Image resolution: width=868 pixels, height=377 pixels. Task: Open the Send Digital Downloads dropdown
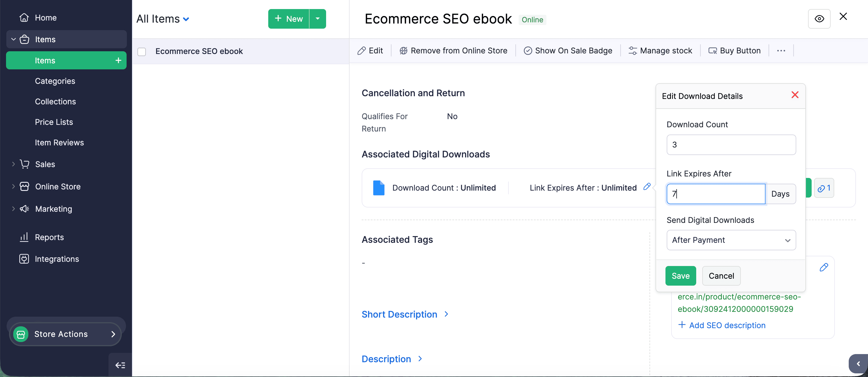731,240
